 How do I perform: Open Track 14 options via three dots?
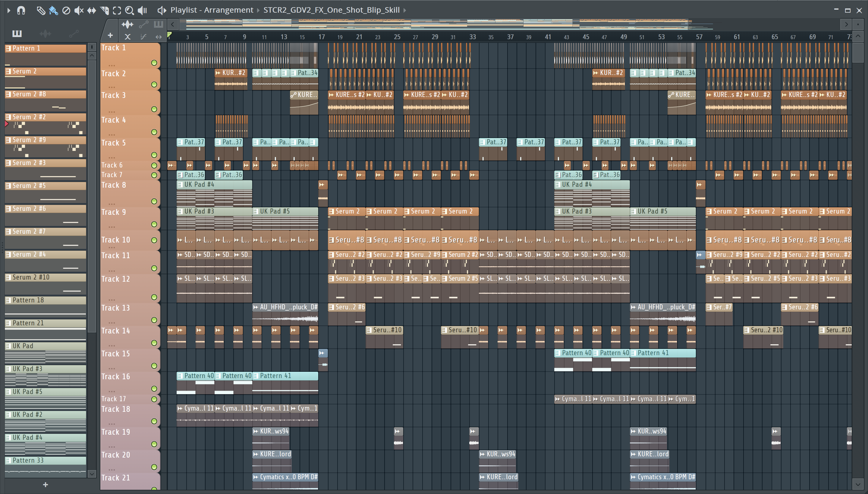112,345
